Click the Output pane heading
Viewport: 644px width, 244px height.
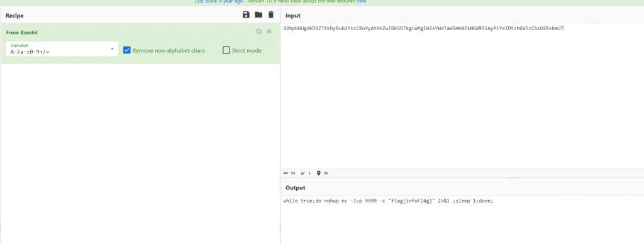[296, 188]
